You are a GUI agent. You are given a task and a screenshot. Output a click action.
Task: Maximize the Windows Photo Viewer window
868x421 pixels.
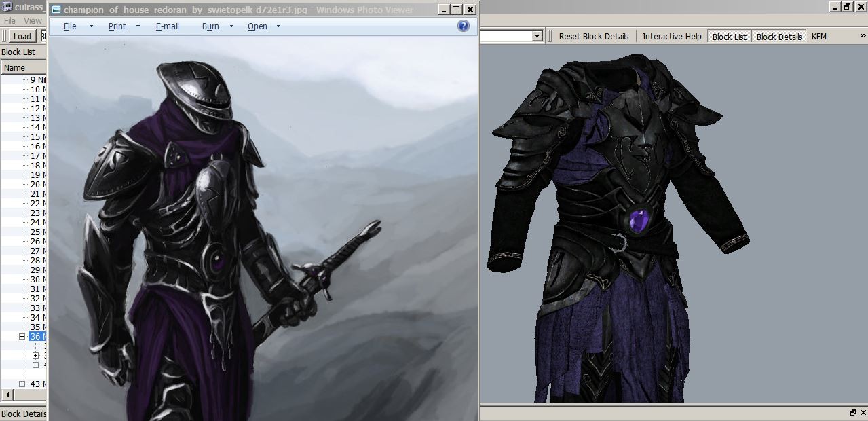(x=456, y=10)
